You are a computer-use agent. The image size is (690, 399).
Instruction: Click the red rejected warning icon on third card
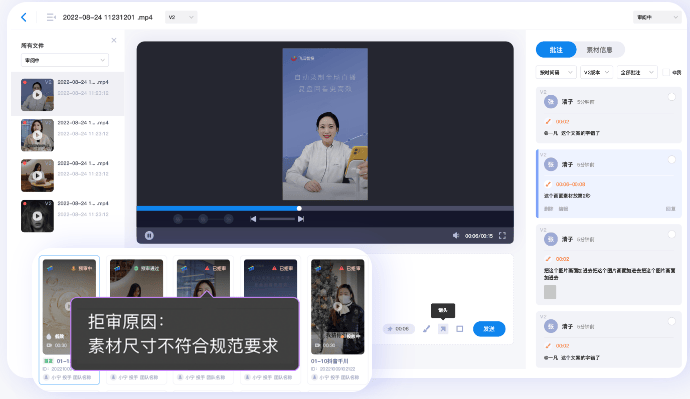[x=207, y=268]
